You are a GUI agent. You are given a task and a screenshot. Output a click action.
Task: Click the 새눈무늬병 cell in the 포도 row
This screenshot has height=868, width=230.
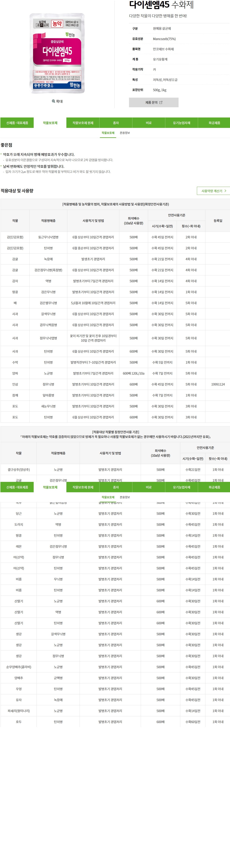point(48,406)
